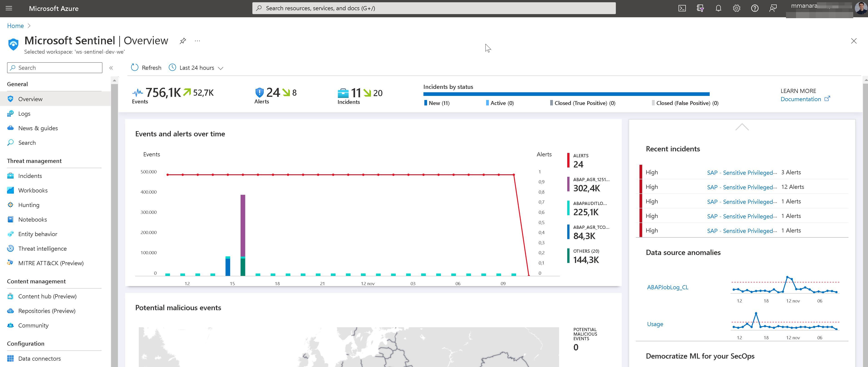Open the ABAPJobLog_CL anomaly link
The image size is (868, 367).
pyautogui.click(x=667, y=287)
